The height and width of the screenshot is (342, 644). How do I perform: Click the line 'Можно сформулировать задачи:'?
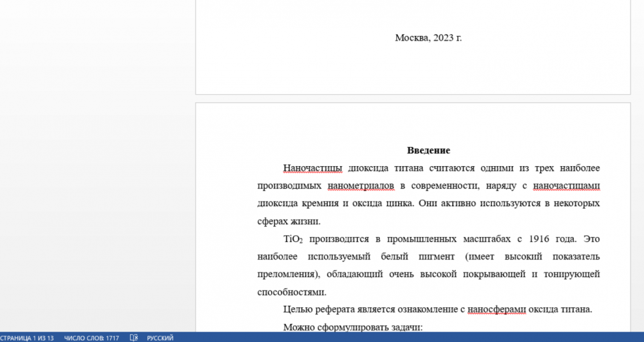point(352,327)
